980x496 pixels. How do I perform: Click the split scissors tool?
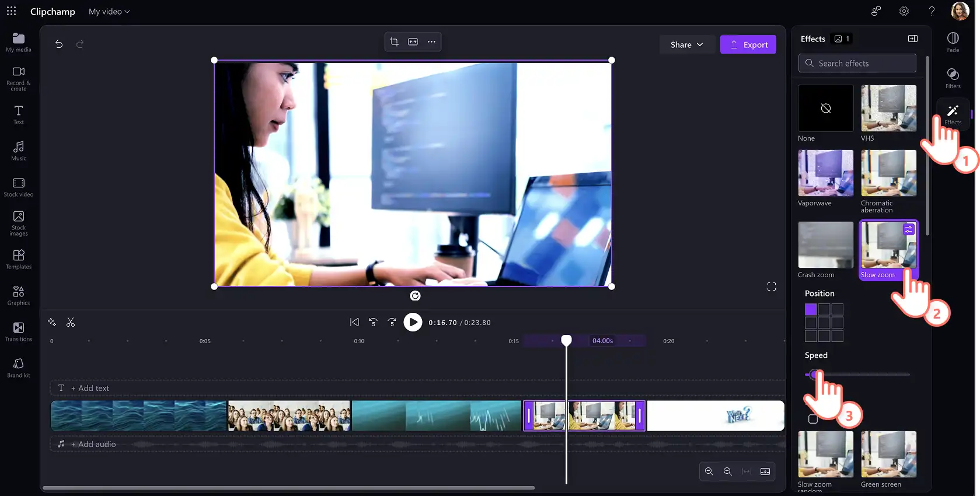click(71, 322)
